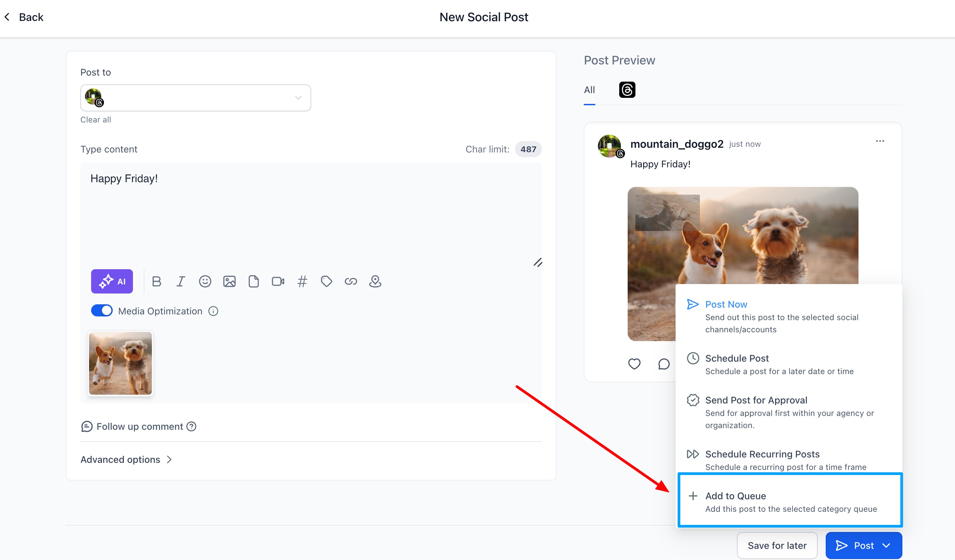955x560 pixels.
Task: Toggle bold text formatting
Action: pos(157,281)
